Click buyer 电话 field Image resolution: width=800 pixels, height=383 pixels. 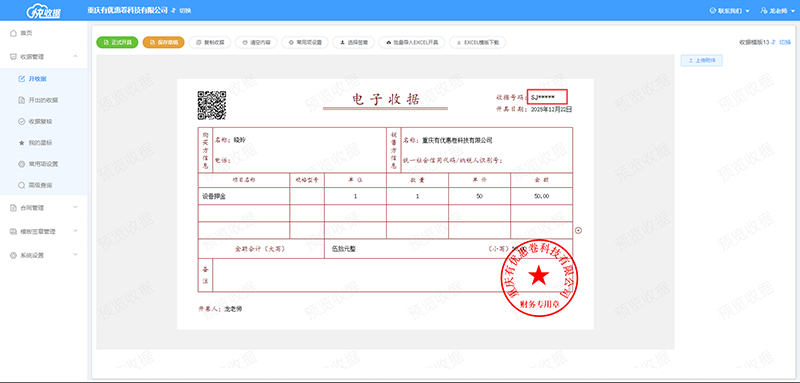click(308, 160)
